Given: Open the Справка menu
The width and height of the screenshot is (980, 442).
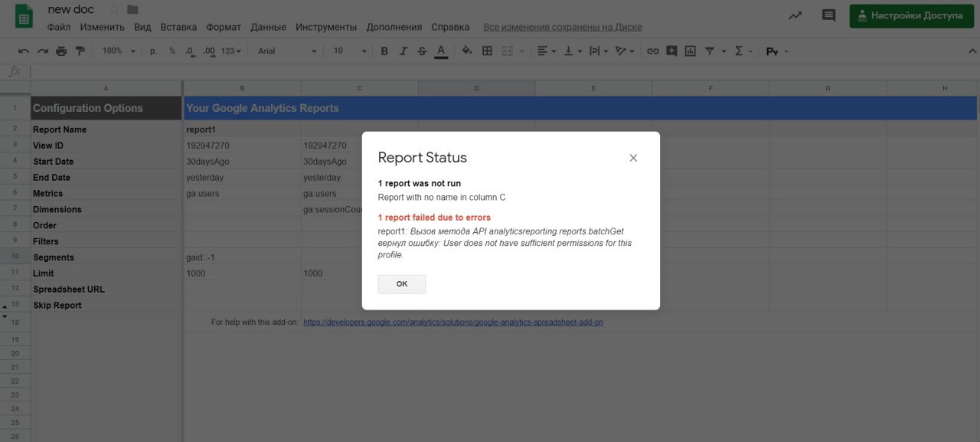Looking at the screenshot, I should pos(450,27).
